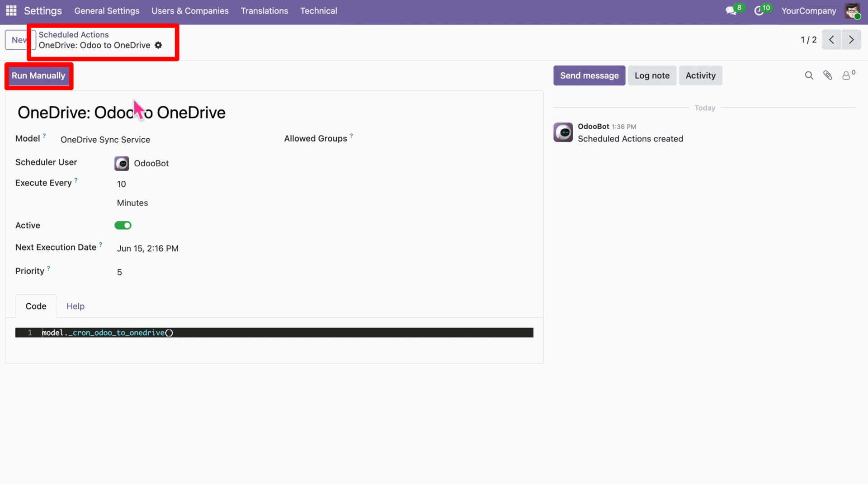Open the YourCompany company switcher

pos(809,11)
